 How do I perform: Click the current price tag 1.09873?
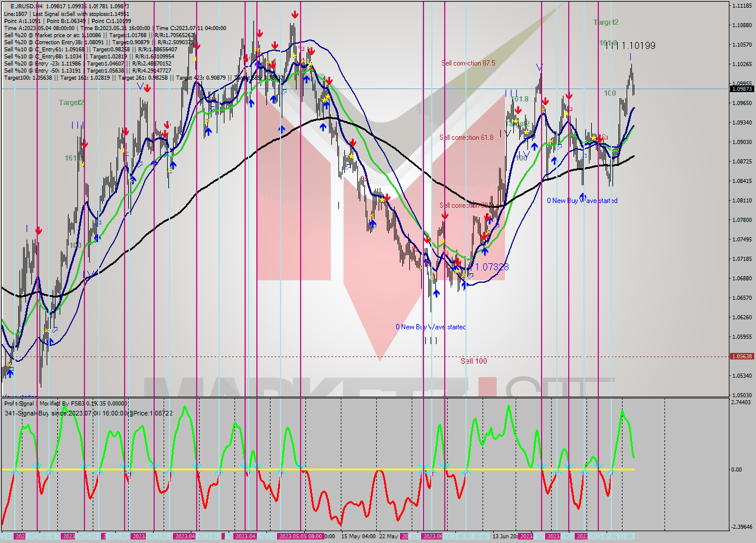tap(742, 89)
